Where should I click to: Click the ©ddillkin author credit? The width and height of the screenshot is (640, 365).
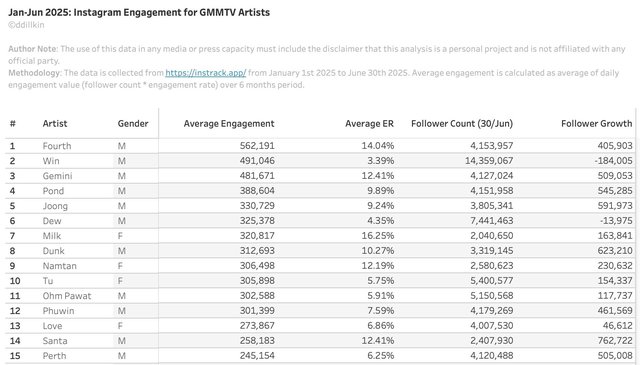coord(26,25)
